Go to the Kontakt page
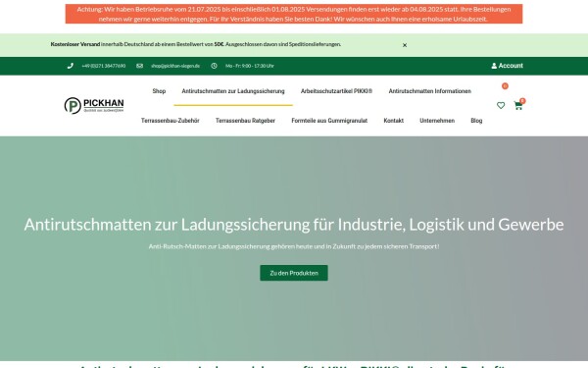This screenshot has width=588, height=368. coord(393,121)
